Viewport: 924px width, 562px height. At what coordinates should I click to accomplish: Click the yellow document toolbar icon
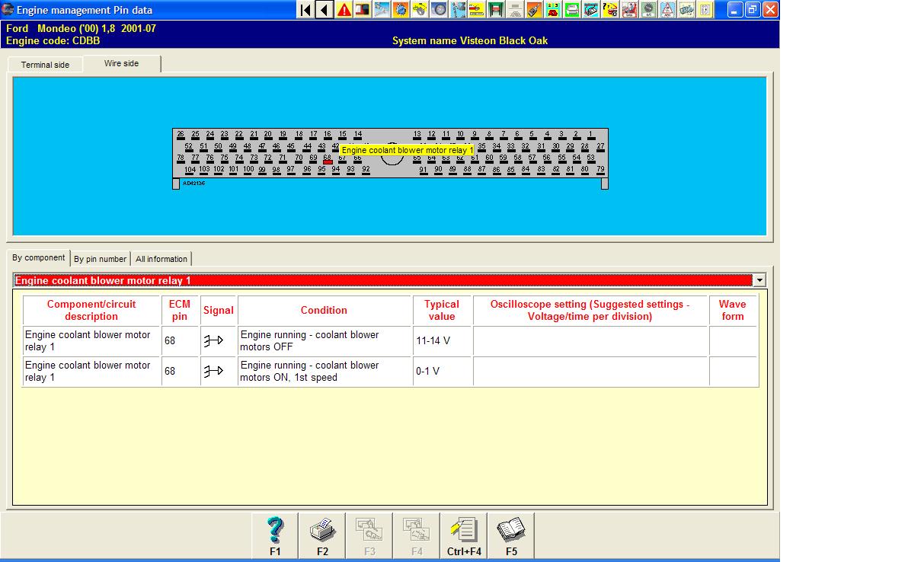(x=705, y=10)
